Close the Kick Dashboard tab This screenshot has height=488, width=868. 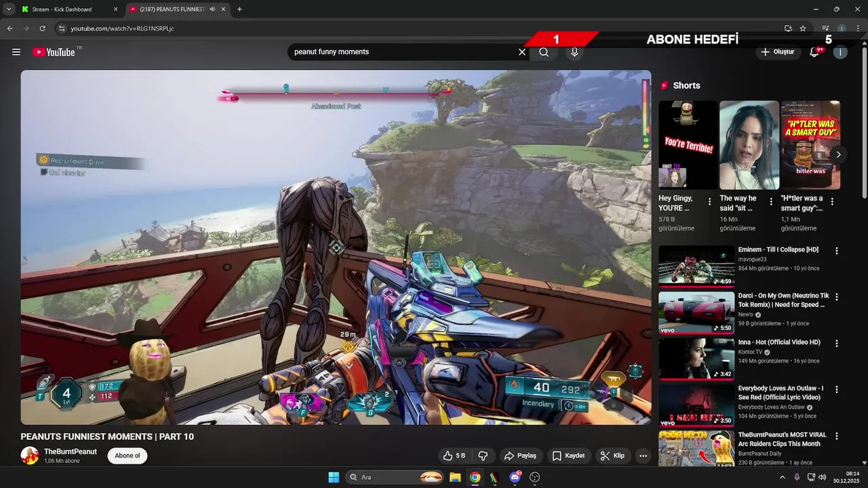click(x=115, y=9)
